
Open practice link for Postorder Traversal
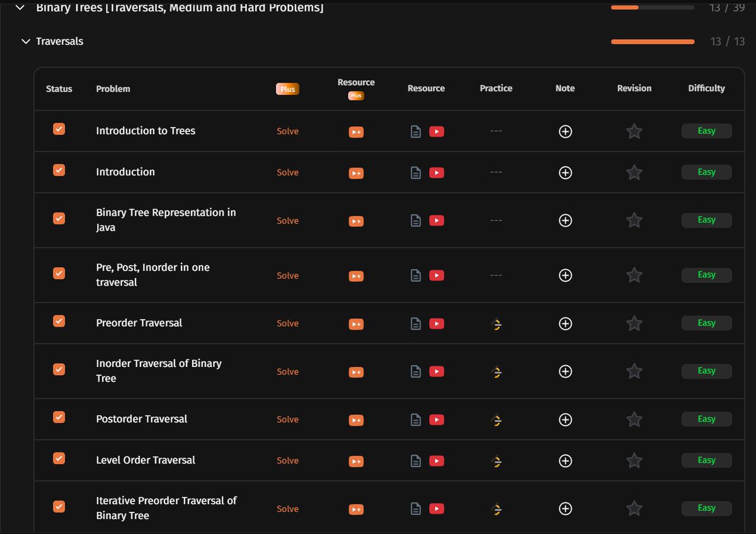coord(496,420)
